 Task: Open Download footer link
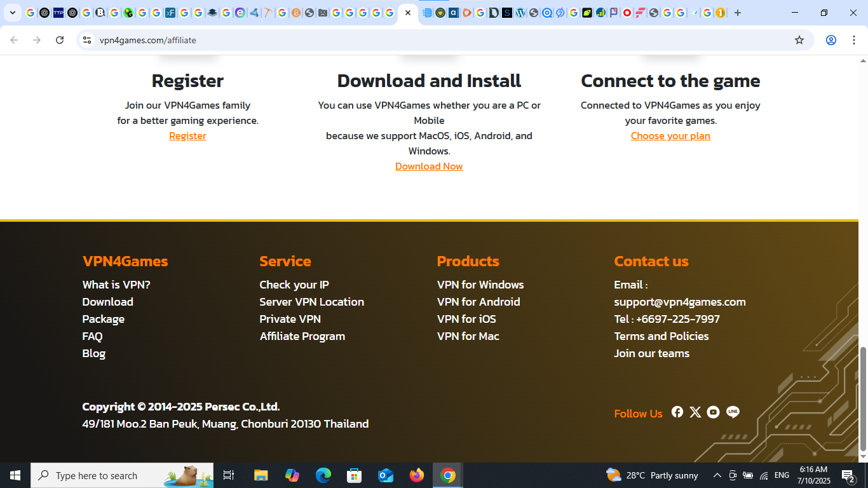(107, 302)
